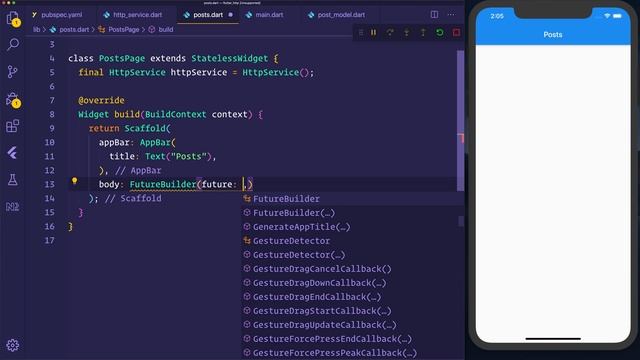Click the lightbulb quick fix icon
Screen dimensions: 640x360
pos(74,181)
